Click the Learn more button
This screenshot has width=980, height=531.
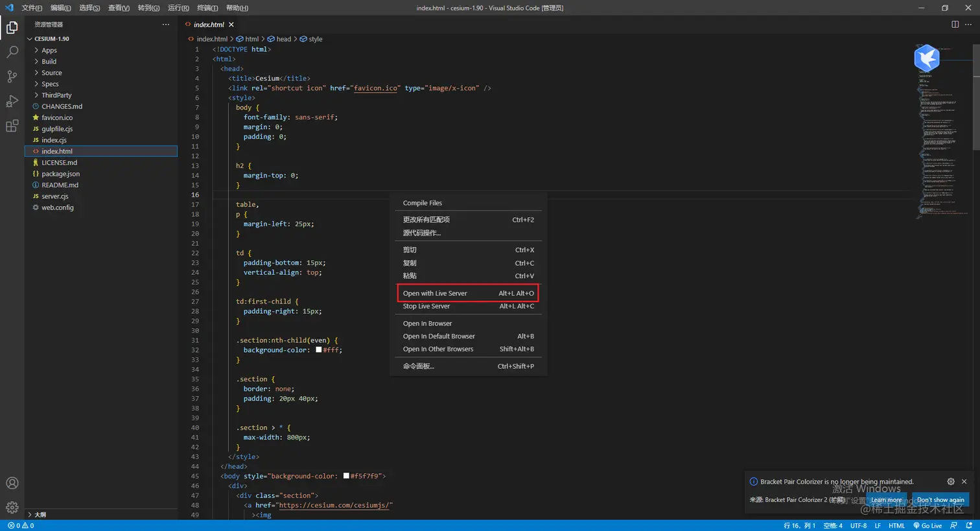[x=886, y=500]
